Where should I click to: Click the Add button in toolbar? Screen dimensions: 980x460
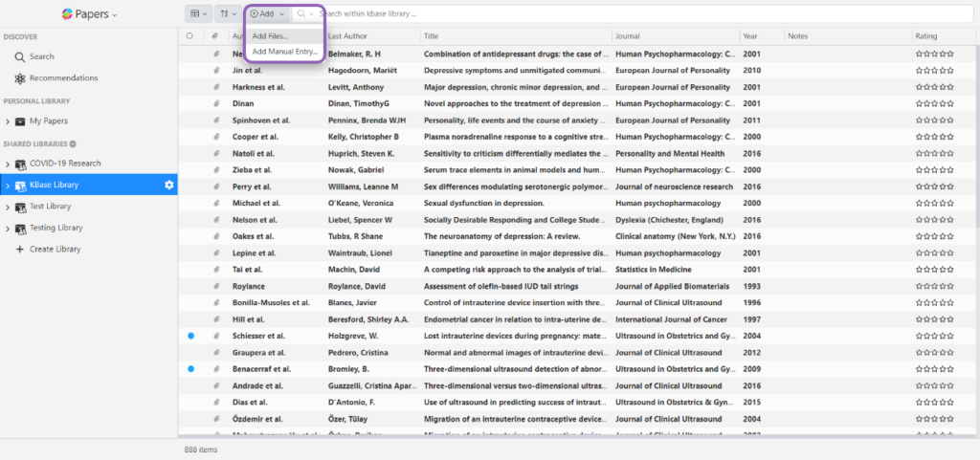point(267,14)
